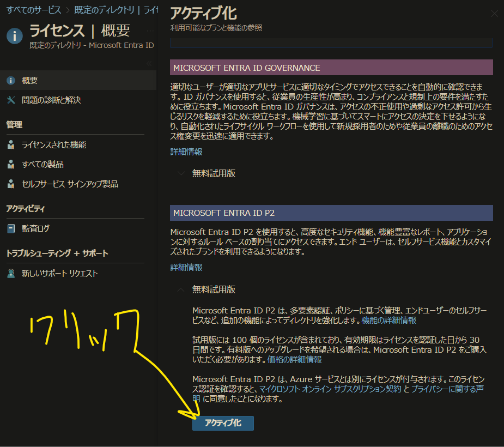Close the アクティブ化 panel
Image resolution: width=504 pixels, height=447 pixels.
[x=494, y=14]
